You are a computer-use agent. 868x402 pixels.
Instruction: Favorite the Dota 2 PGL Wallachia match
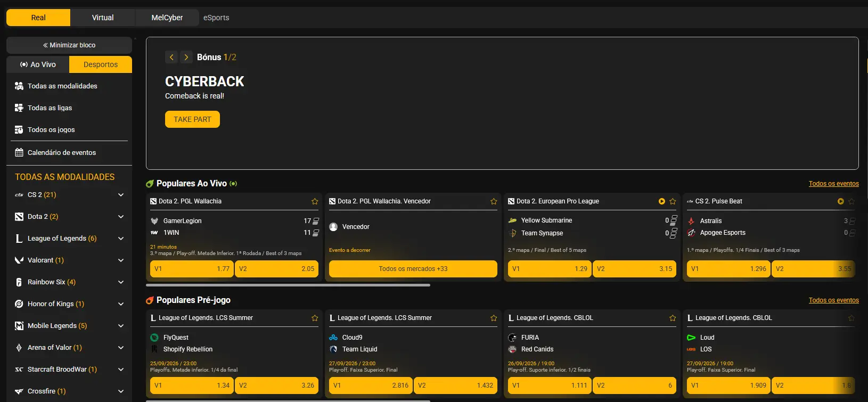315,201
